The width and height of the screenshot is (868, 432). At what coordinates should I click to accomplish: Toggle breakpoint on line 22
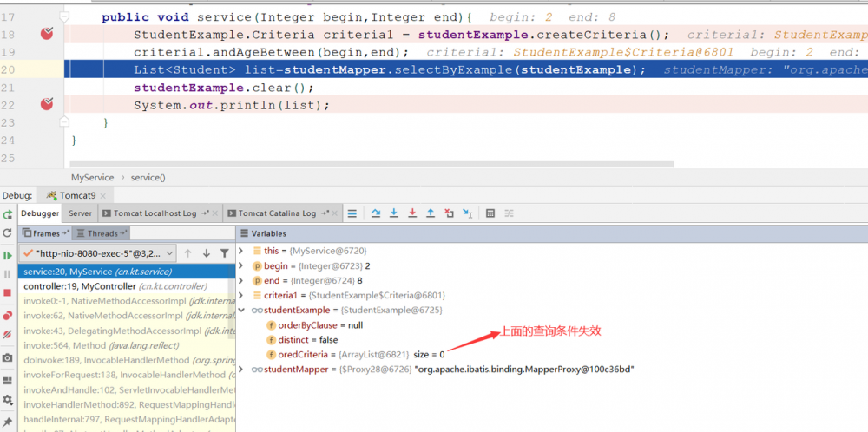(47, 103)
